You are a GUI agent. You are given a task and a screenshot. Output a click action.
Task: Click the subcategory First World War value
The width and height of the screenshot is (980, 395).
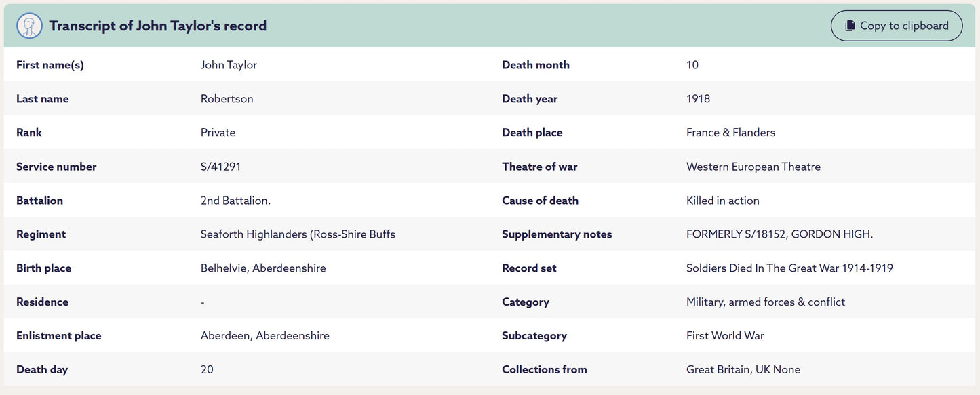coord(725,336)
